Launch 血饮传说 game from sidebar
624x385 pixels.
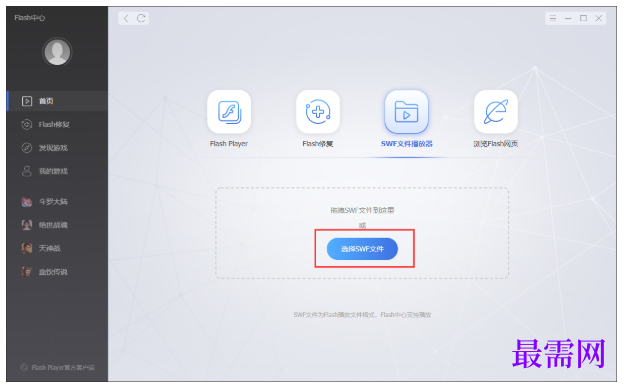(x=57, y=272)
